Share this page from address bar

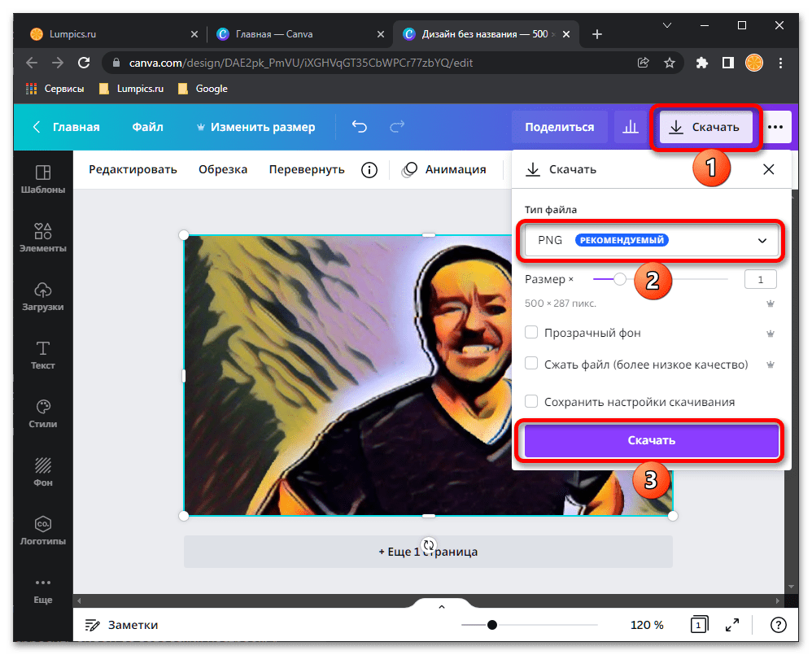point(644,63)
